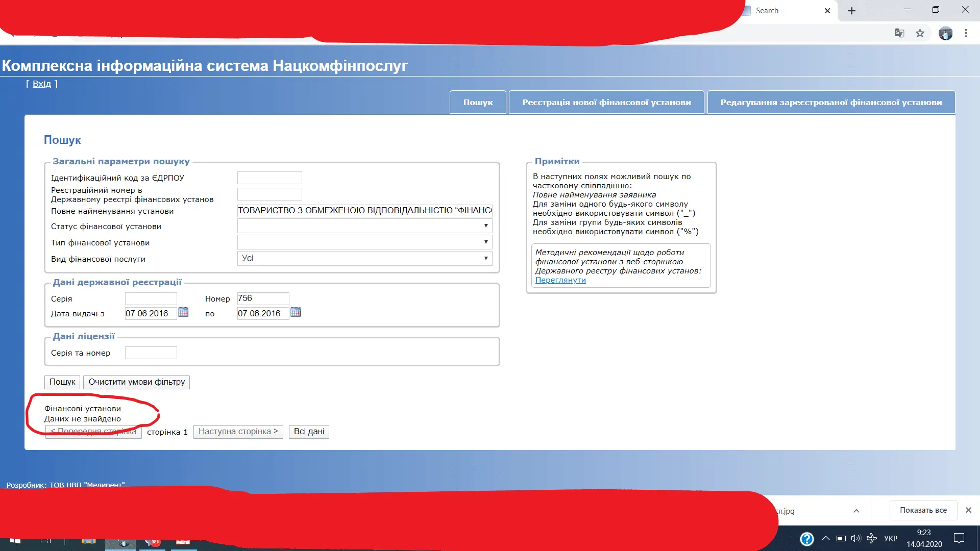Image resolution: width=980 pixels, height=551 pixels.
Task: Expand Статус фінансової установи dropdown
Action: tap(364, 226)
